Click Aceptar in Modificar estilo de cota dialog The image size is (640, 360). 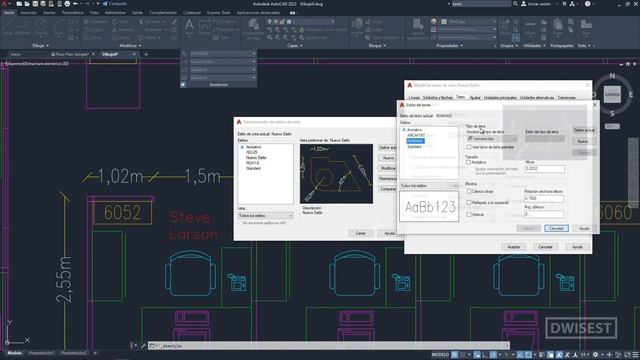[513, 247]
